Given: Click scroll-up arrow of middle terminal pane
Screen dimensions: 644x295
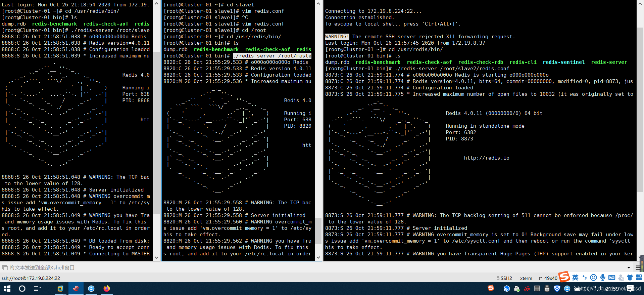Looking at the screenshot, I should click(318, 3).
